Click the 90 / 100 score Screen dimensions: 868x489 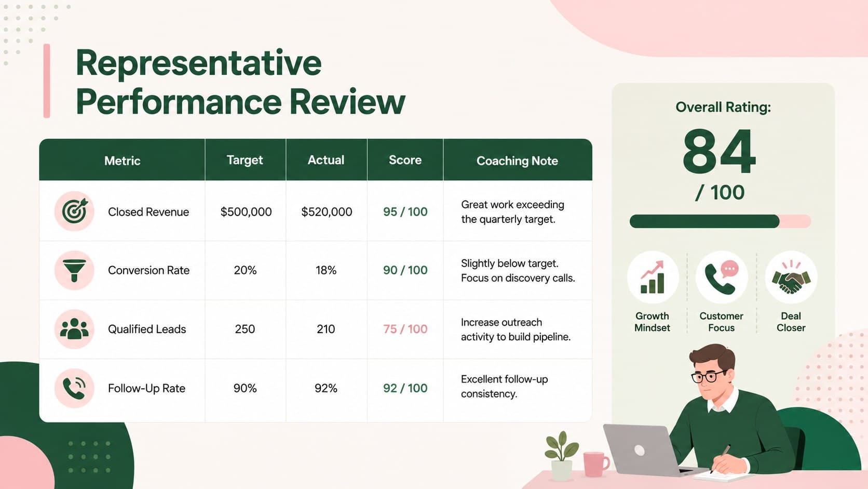point(405,270)
